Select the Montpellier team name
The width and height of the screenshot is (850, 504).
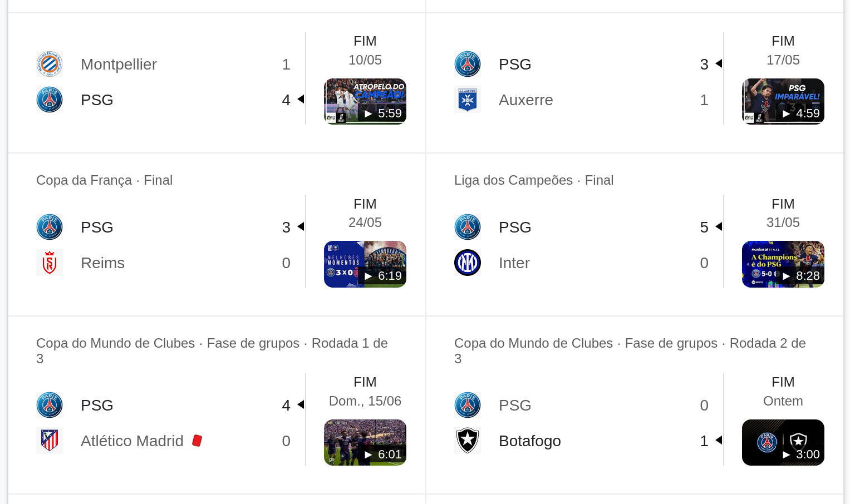coord(119,64)
